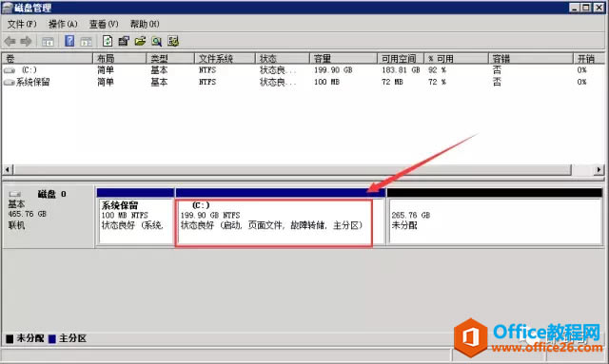The height and width of the screenshot is (364, 609).
Task: Open the 查看(V) menu
Action: point(104,25)
